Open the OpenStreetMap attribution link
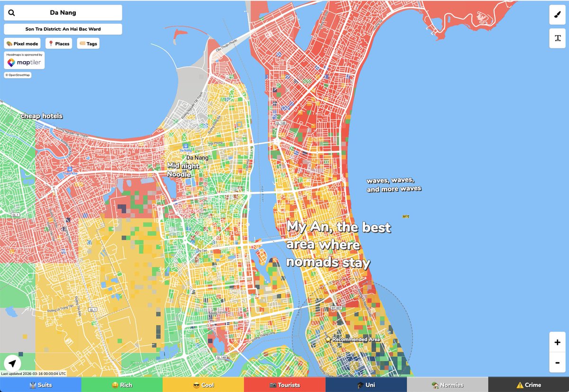The image size is (569, 392). pyautogui.click(x=18, y=75)
